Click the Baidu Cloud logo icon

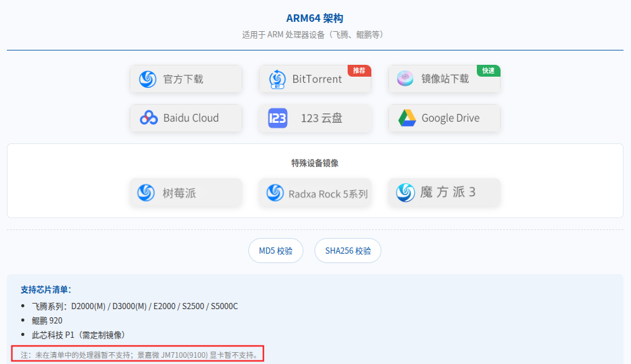(149, 118)
